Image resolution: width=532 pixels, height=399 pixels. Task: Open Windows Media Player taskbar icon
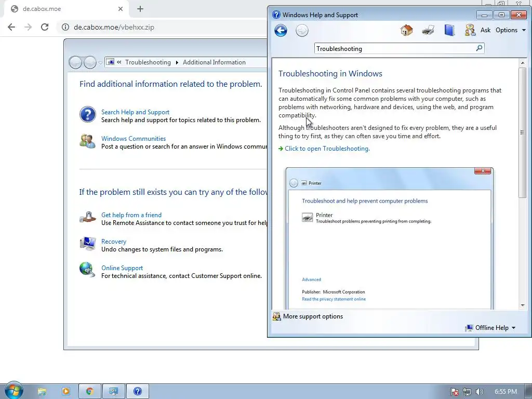66,392
